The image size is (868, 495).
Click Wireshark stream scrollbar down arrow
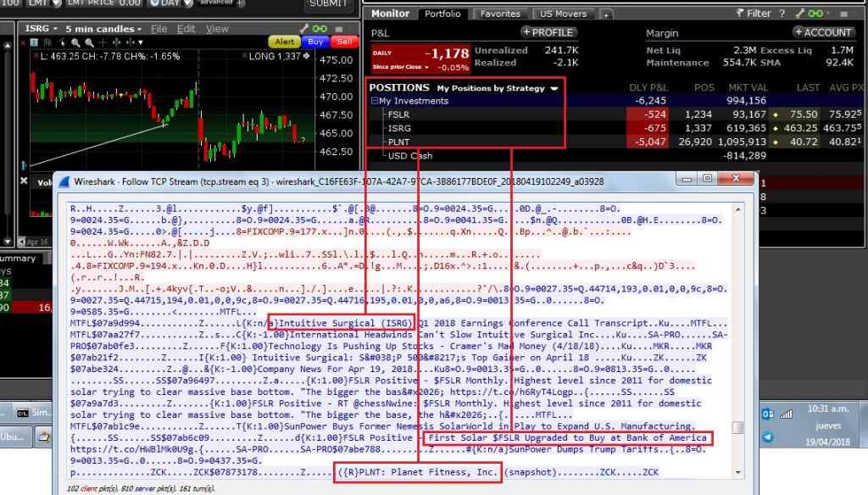click(738, 472)
